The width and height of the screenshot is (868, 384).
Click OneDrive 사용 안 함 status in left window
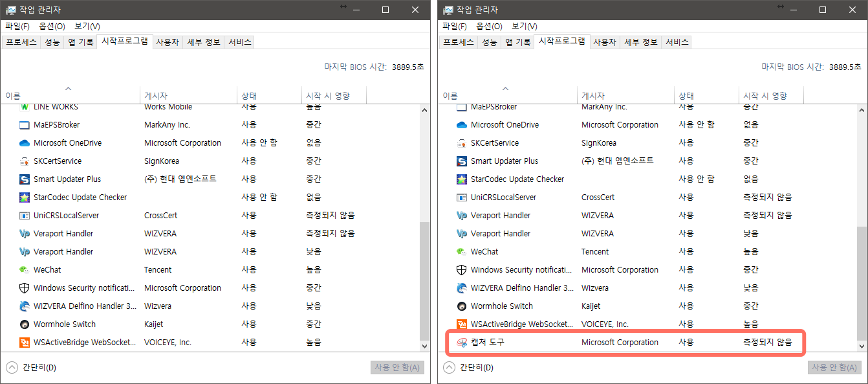click(x=259, y=143)
